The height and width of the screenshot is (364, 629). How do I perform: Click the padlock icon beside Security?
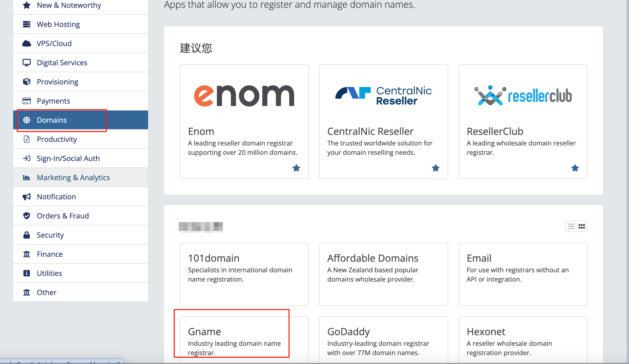pyautogui.click(x=26, y=235)
